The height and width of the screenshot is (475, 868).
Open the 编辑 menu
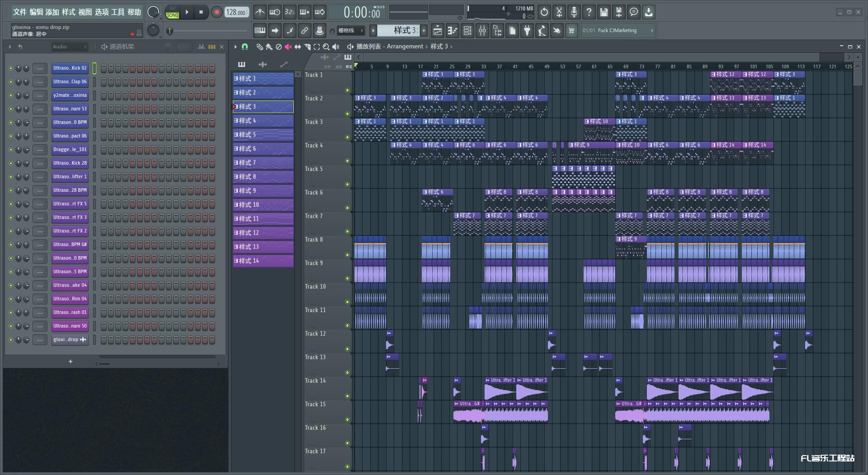[x=36, y=12]
